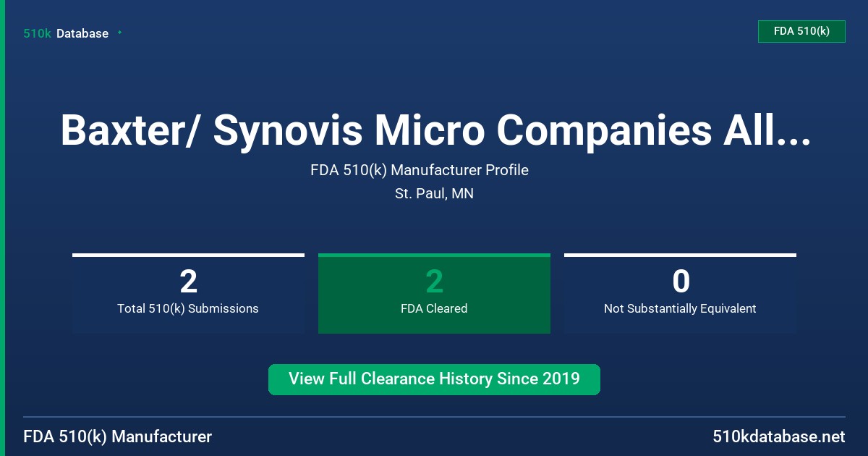Open View Full Clearance History Since 2019
Viewport: 868px width, 456px height.
[434, 379]
